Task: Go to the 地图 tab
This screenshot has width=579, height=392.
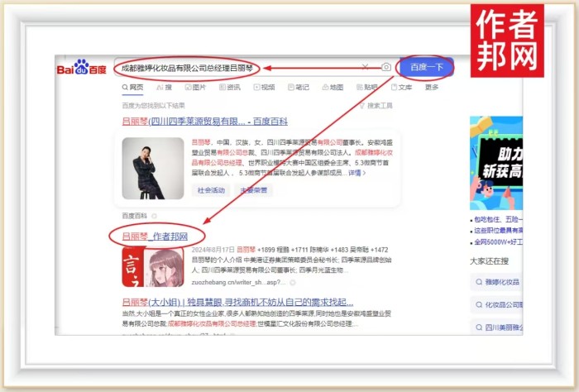Action: pos(333,87)
